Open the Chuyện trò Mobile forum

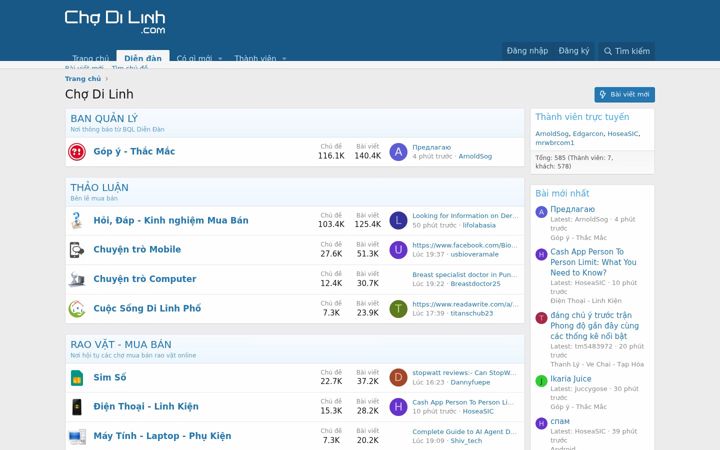click(x=137, y=249)
